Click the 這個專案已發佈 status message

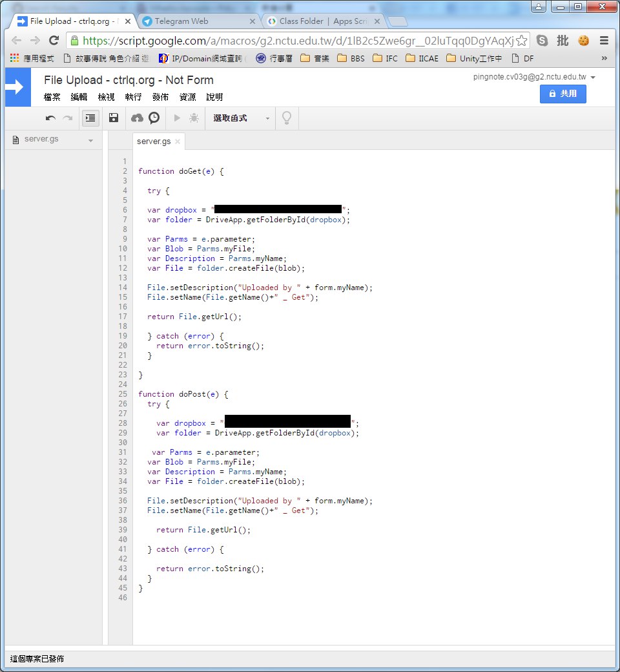pyautogui.click(x=37, y=658)
